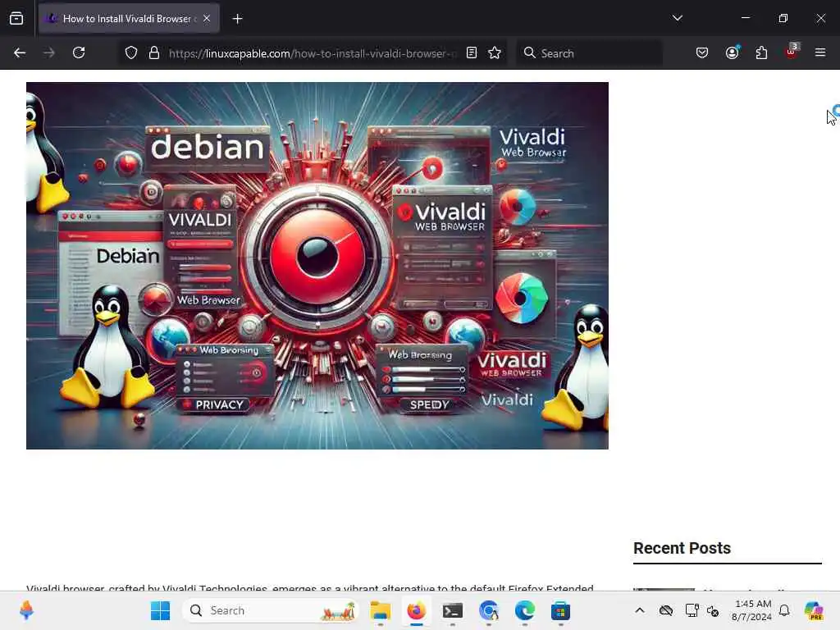This screenshot has width=840, height=630.
Task: Click the Windows taskbar Search box
Action: [x=271, y=610]
